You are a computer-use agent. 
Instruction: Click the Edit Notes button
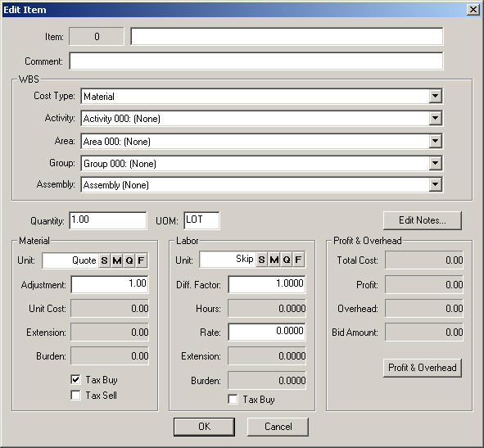tap(423, 220)
